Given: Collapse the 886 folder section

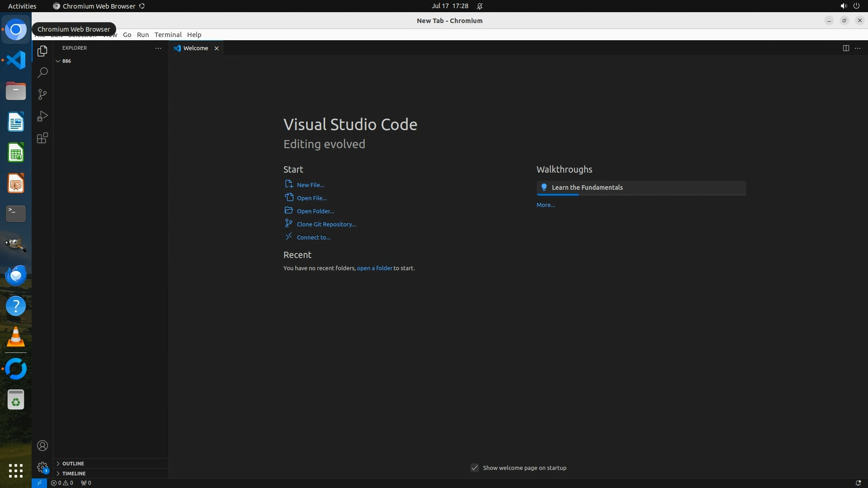Looking at the screenshot, I should tap(58, 61).
